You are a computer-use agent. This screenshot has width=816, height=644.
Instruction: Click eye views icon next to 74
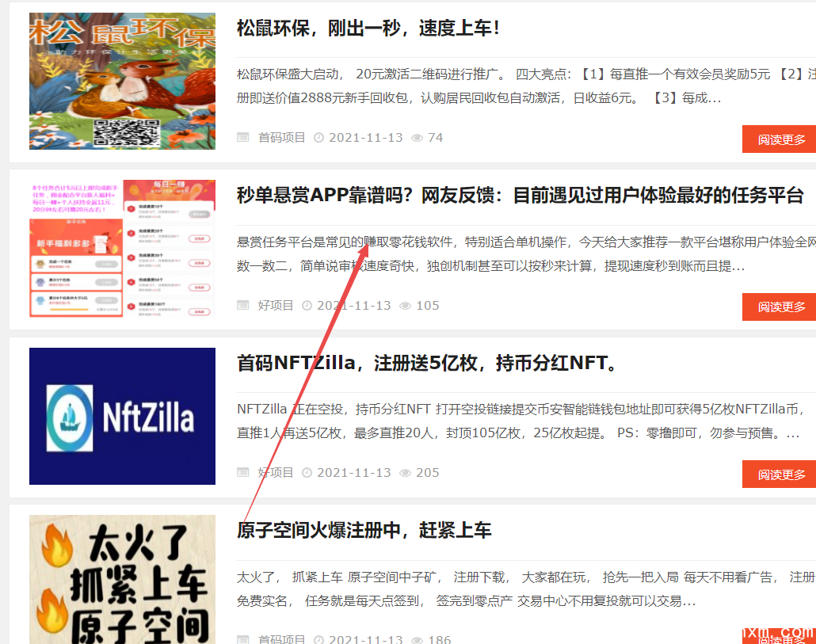[417, 138]
